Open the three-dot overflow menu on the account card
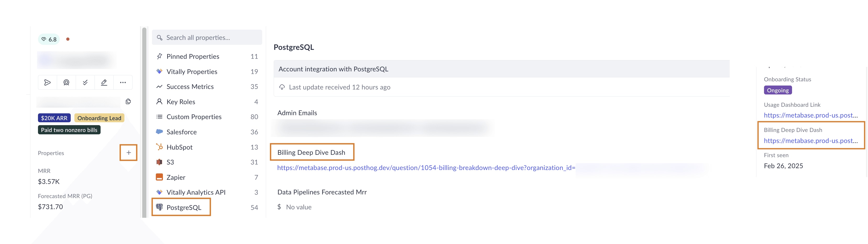 [123, 82]
